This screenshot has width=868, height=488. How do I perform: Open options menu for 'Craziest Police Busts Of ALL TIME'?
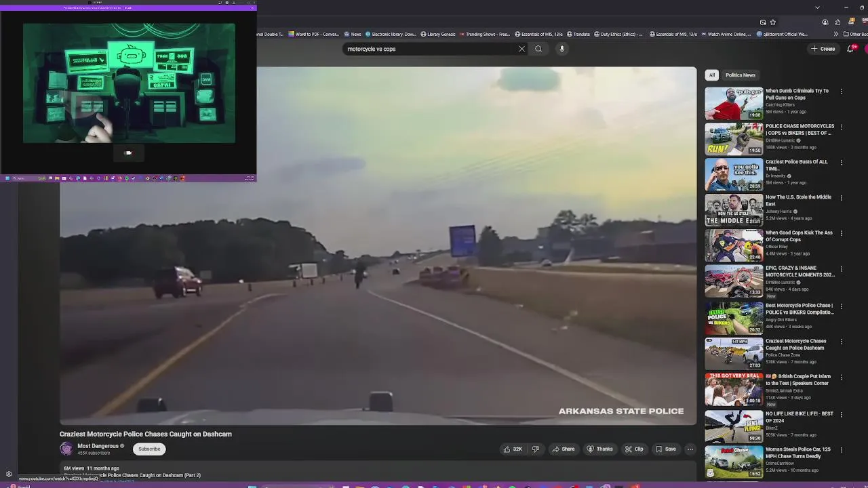[842, 163]
